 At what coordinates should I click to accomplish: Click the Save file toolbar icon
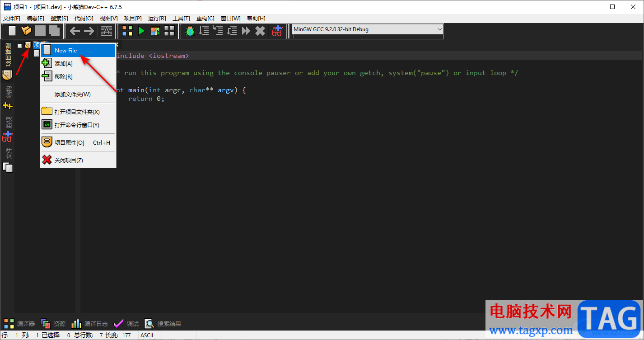coord(40,31)
